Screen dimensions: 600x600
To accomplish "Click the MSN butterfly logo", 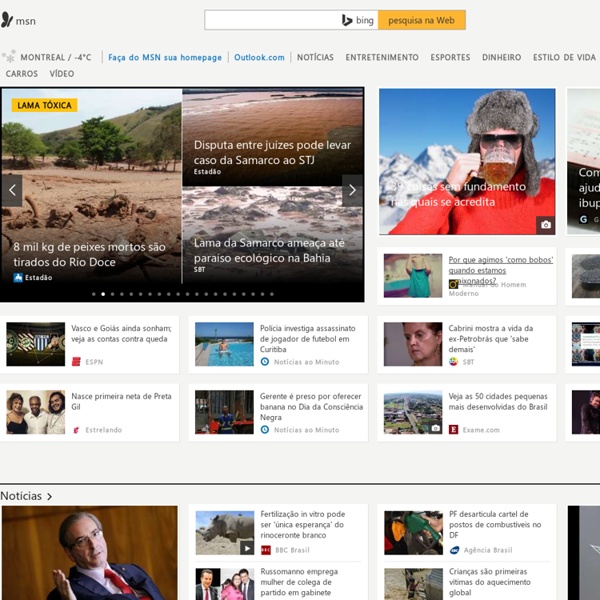I will tap(8, 20).
